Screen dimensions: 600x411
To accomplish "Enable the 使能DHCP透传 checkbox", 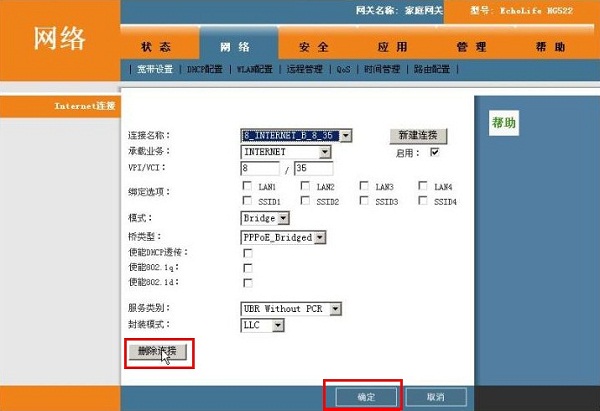I will pyautogui.click(x=247, y=254).
